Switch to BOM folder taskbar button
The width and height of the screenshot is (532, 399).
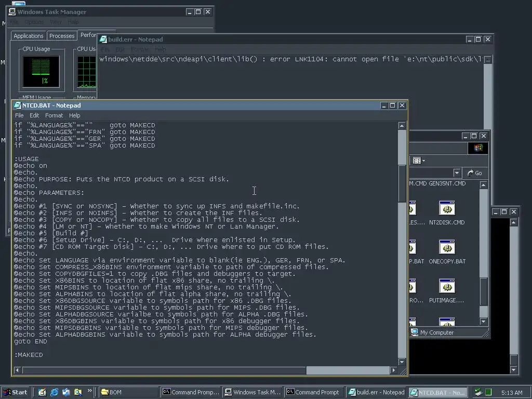[129, 392]
